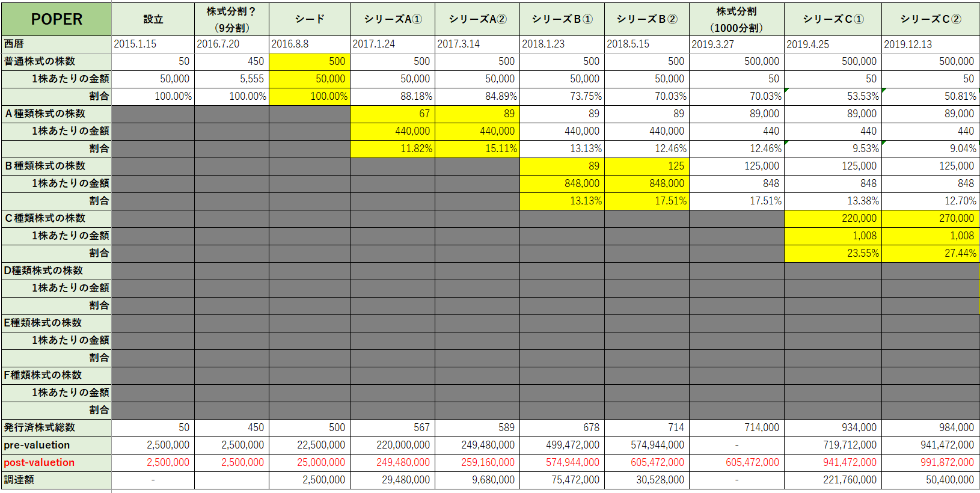Click the date cell 2019.3.27
The image size is (980, 493).
(737, 44)
